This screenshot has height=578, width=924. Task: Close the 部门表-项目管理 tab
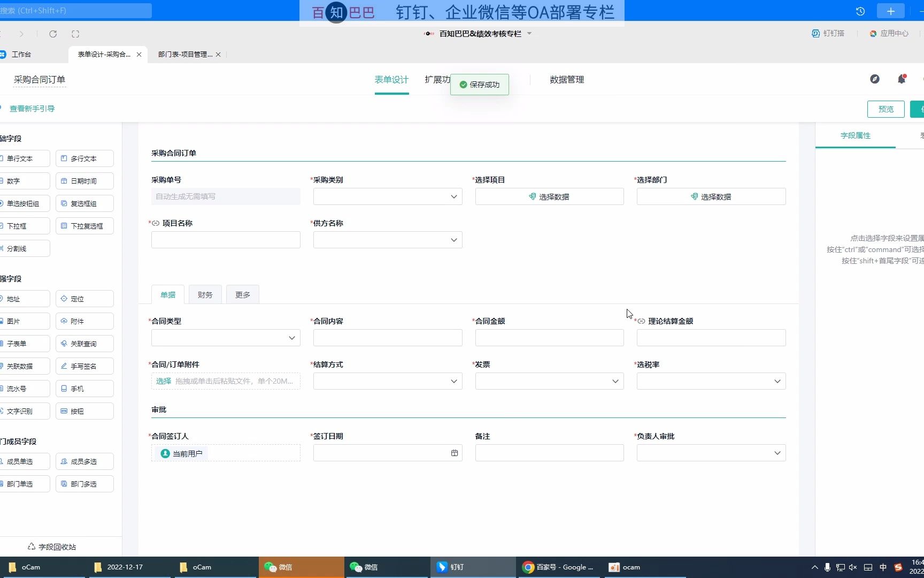(218, 55)
